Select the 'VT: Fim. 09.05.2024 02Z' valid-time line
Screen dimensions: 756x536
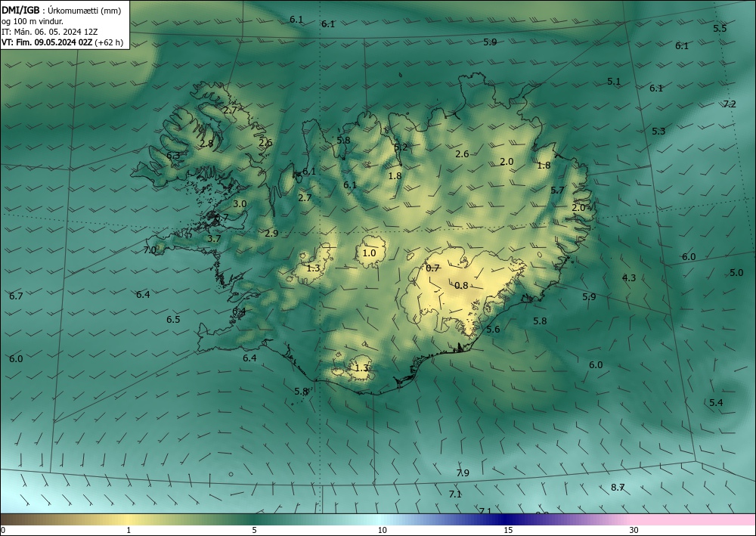(47, 42)
